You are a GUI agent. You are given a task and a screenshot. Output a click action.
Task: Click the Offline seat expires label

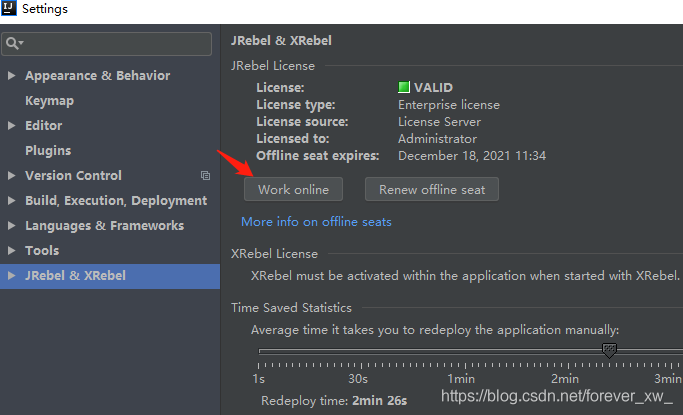point(318,156)
